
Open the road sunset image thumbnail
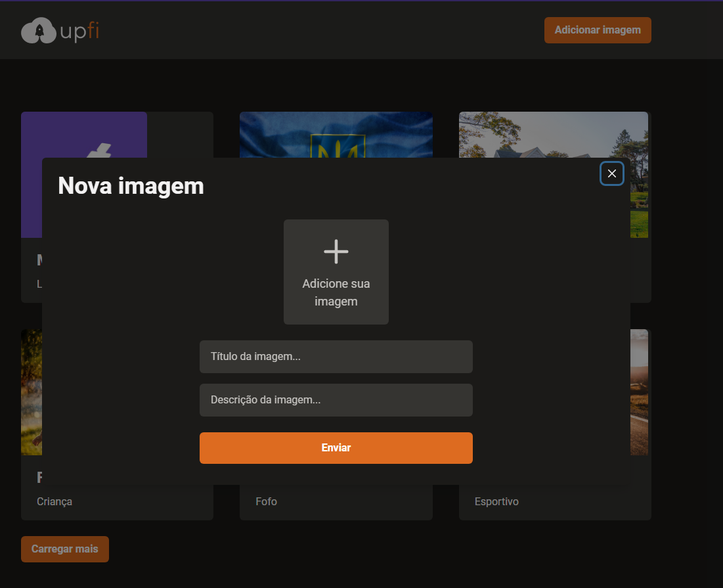[x=639, y=392]
